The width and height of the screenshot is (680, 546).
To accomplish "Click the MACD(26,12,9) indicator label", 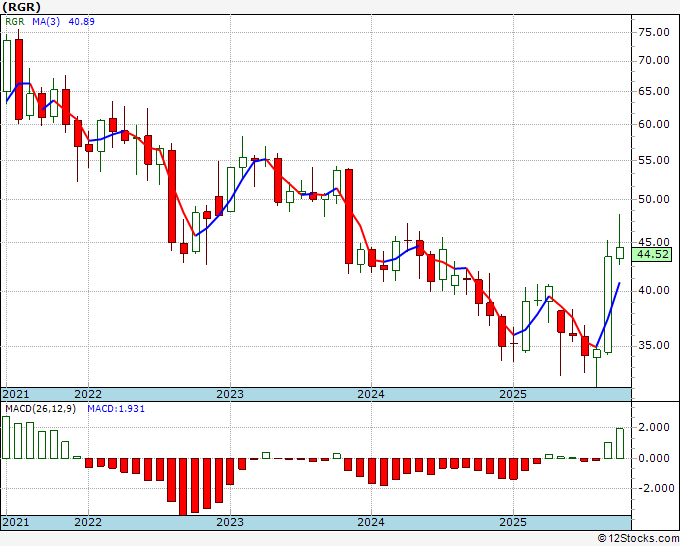I will pos(40,409).
